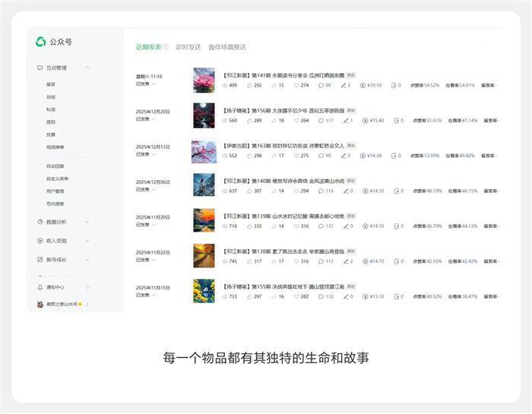532x414 pixels.
Task: Expand the 数据分析 sidebar section
Action: click(87, 222)
